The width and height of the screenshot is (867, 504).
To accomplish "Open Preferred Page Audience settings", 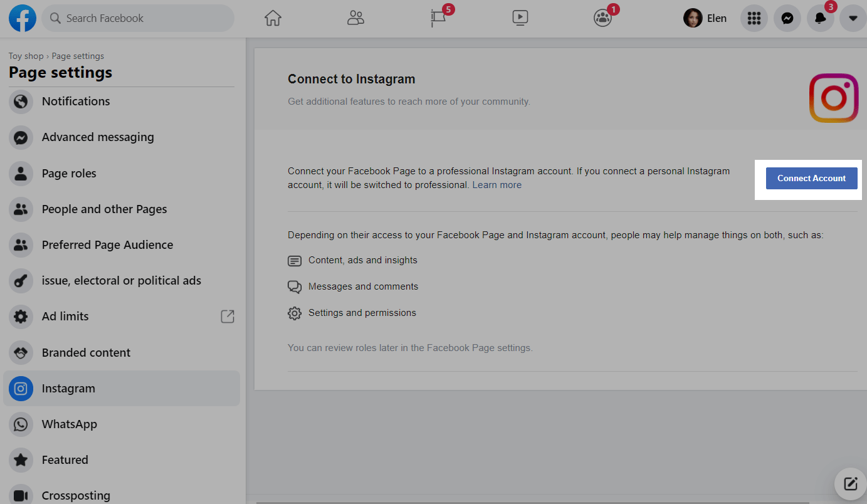I will [122, 245].
